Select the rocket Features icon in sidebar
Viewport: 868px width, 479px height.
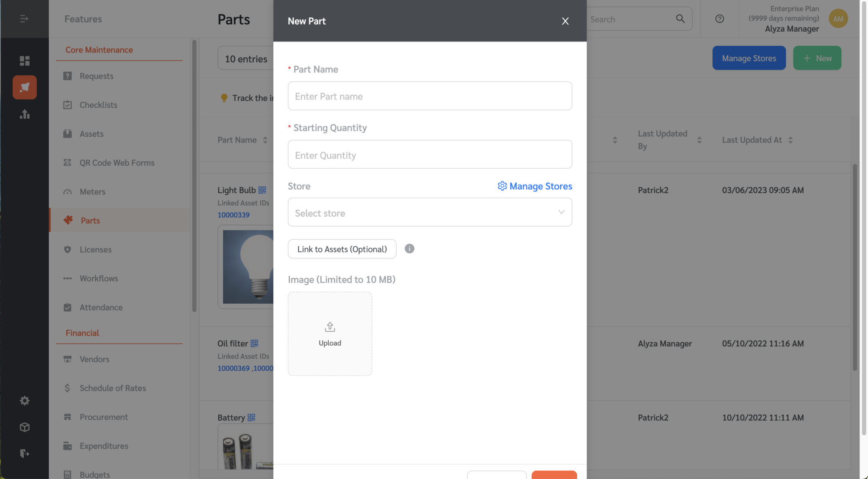point(24,87)
